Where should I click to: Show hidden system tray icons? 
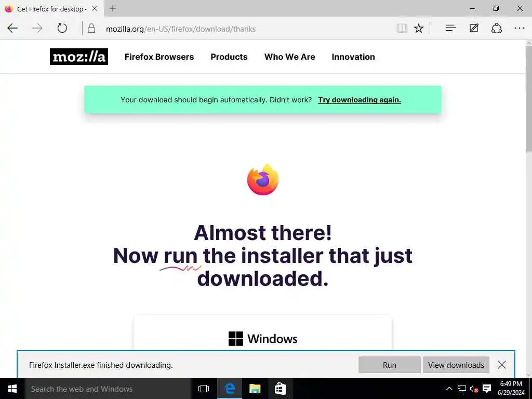coord(449,389)
